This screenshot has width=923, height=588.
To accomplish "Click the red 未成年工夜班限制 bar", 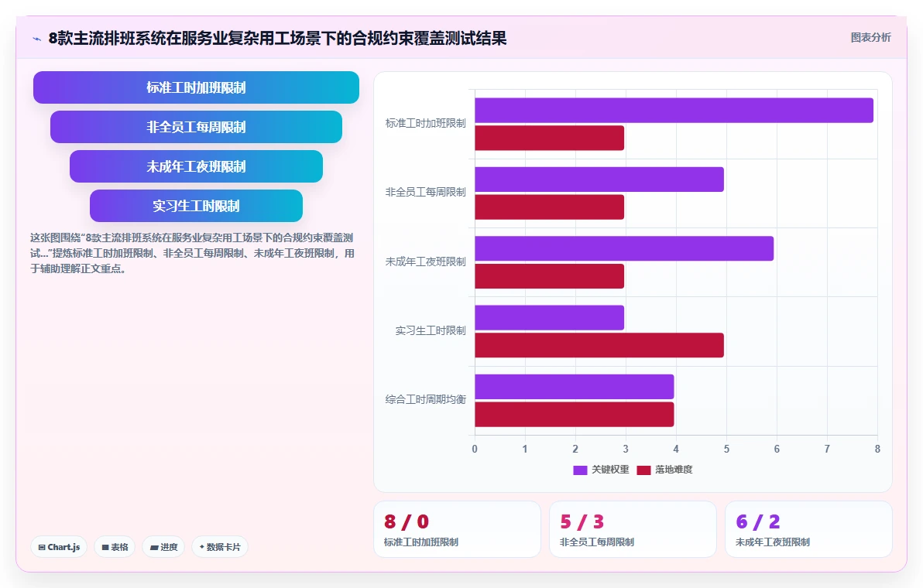I will (549, 276).
